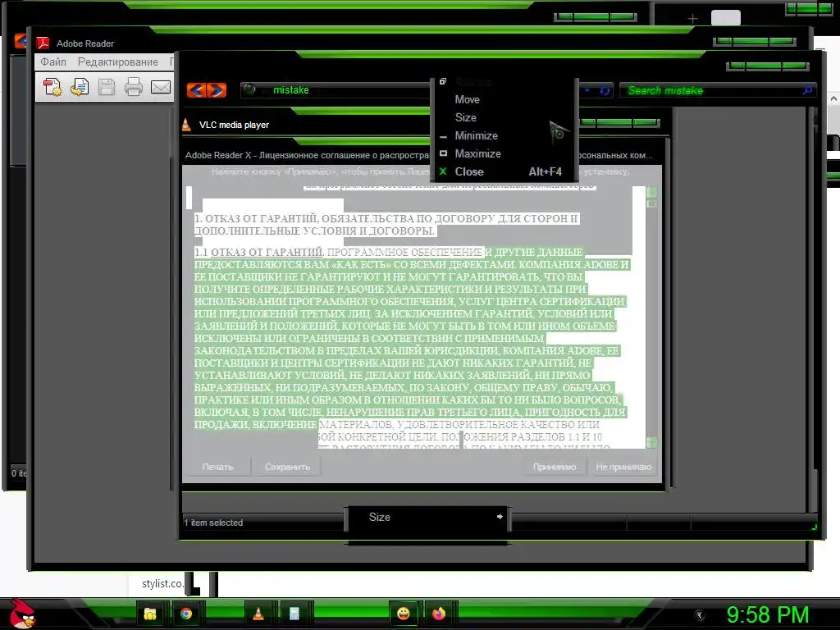840x630 pixels.
Task: Open Chrome from the taskbar
Action: [186, 614]
